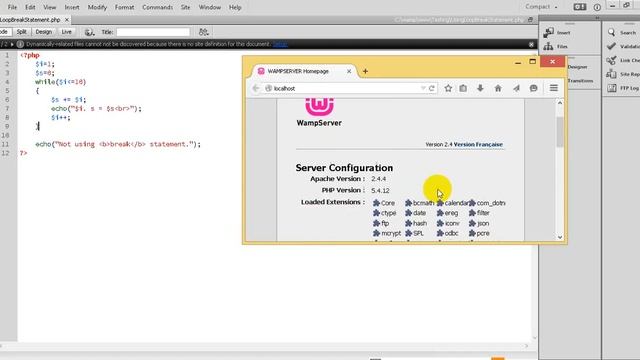Click the info icon in the notification bar
640x360 pixels.
pyautogui.click(x=20, y=44)
